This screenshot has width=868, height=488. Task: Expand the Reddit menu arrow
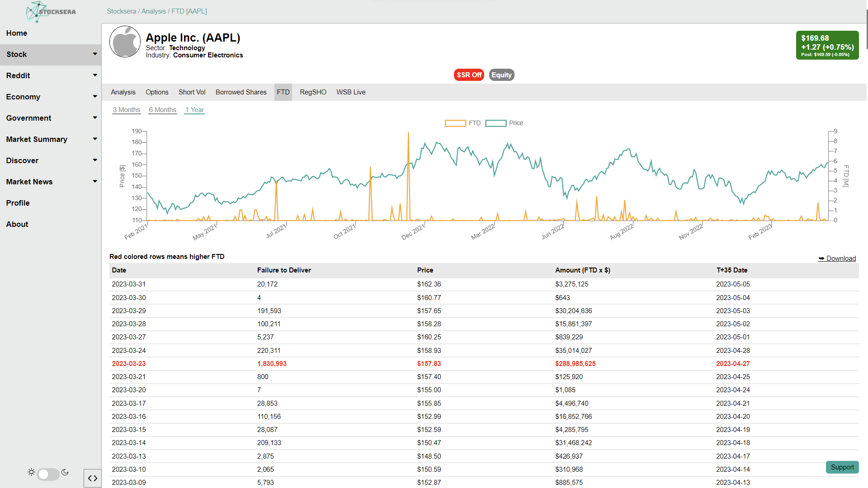pyautogui.click(x=95, y=75)
